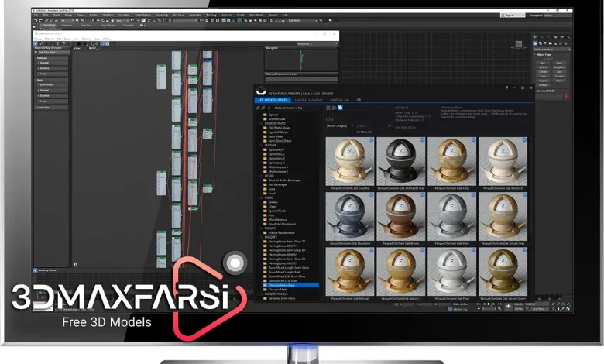Expand the Controllers group in Material/Map Browser
This screenshot has width=604, height=364.
[x=52, y=108]
